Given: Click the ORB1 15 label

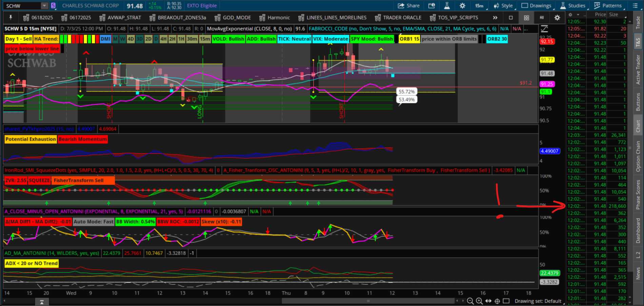Looking at the screenshot, I should coord(409,39).
